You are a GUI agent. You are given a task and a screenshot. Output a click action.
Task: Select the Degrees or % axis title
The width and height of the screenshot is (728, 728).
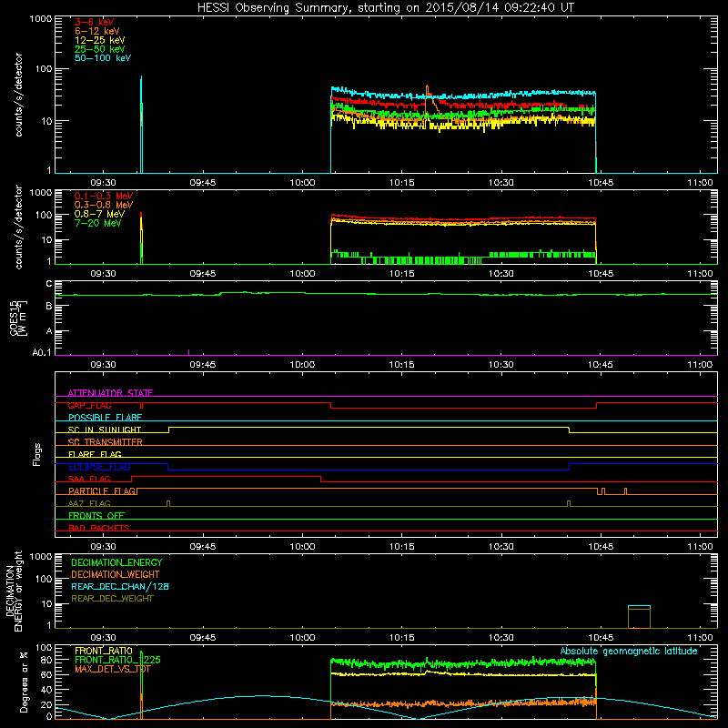click(25, 682)
